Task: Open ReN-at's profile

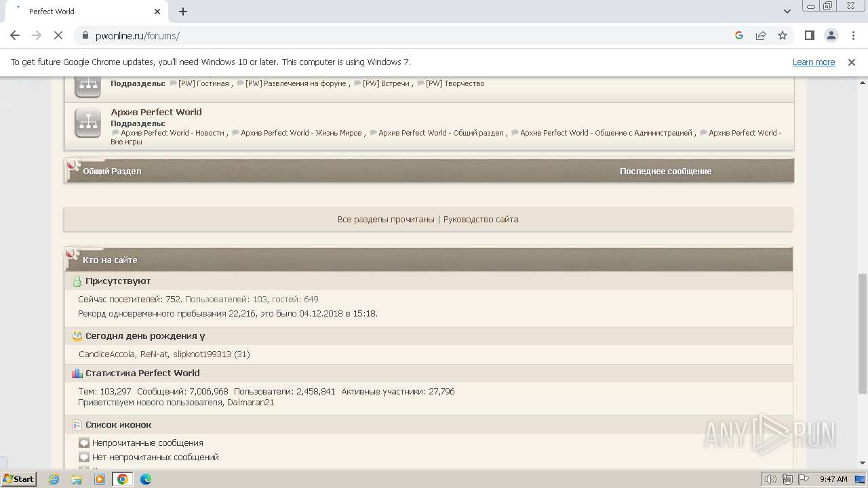Action: click(x=154, y=354)
